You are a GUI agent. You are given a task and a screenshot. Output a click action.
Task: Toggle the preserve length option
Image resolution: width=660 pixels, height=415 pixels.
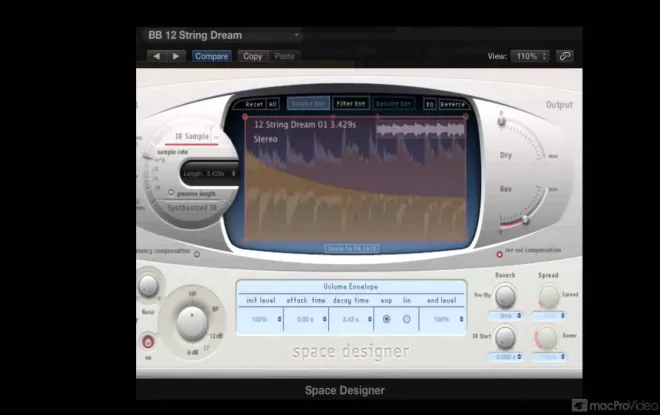171,193
